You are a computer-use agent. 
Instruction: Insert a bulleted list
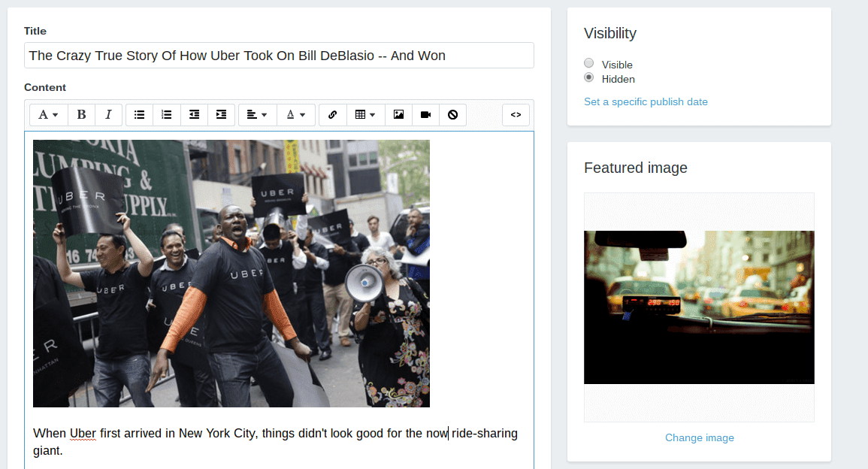click(140, 115)
